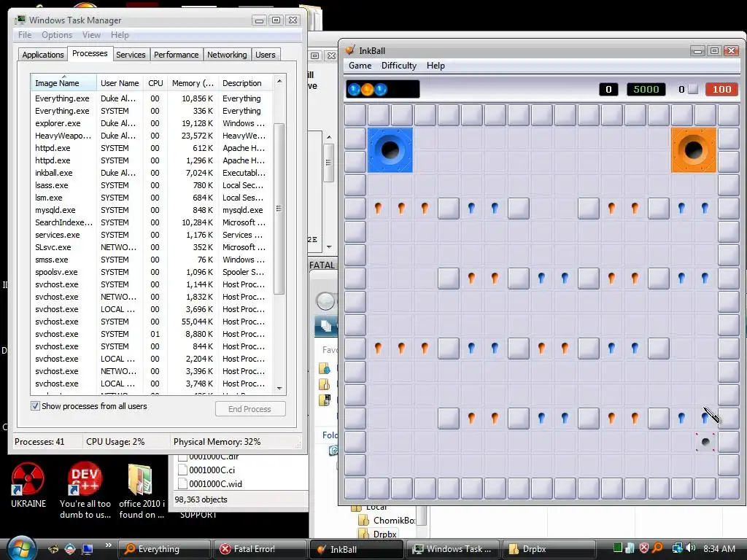The image size is (747, 560).
Task: Switch to Drpbx taskbar button
Action: tap(548, 549)
